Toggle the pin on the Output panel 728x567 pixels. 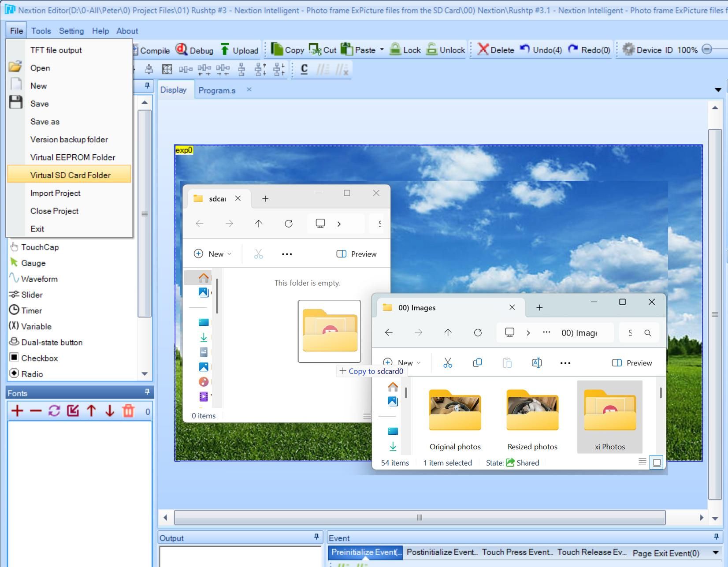(316, 537)
